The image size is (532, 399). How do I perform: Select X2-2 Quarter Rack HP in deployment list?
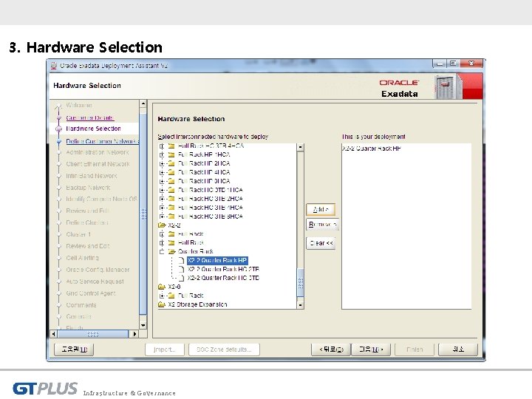pos(372,149)
